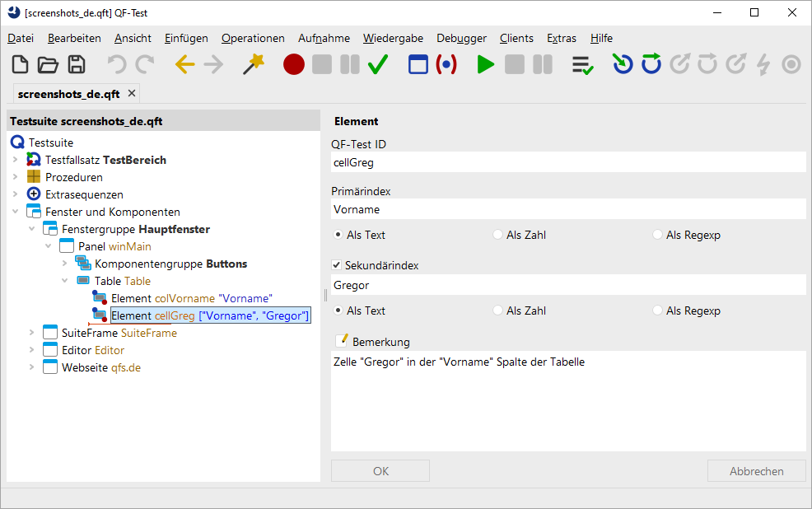Open the quickstart wizard magic wand
Viewport: 812px width, 509px height.
(x=253, y=65)
